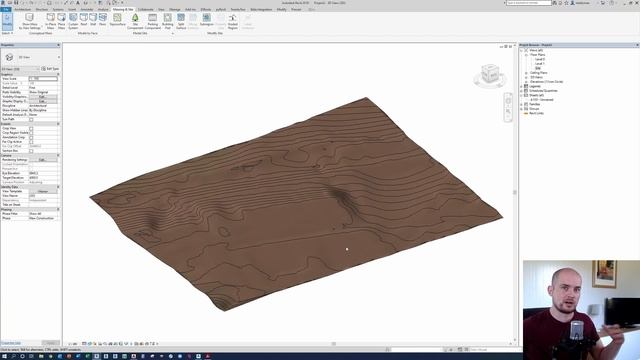Screen dimensions: 640x360
Task: Click Edit Type in Properties
Action: [50, 69]
